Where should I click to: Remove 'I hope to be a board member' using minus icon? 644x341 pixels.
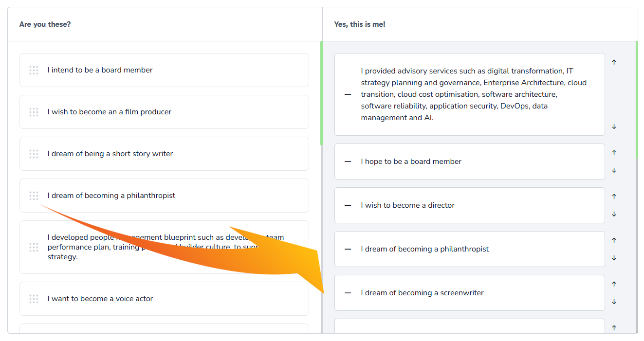click(x=348, y=162)
